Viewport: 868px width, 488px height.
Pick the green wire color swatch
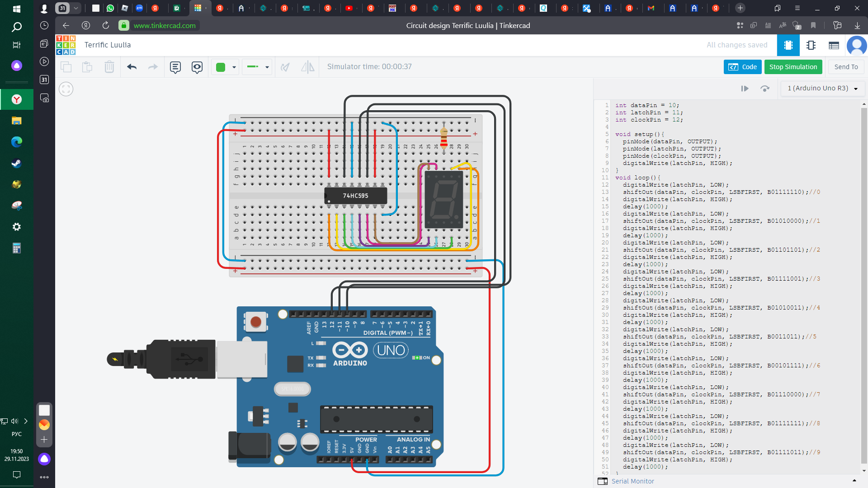[x=222, y=66]
